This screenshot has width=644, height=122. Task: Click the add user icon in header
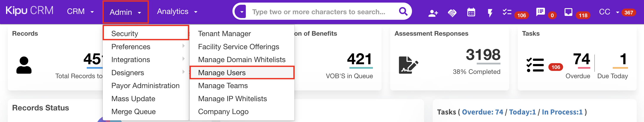click(x=433, y=13)
